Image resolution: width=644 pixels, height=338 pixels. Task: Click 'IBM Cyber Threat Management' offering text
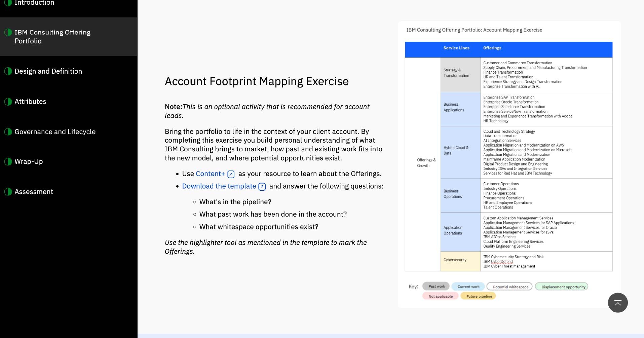(509, 266)
